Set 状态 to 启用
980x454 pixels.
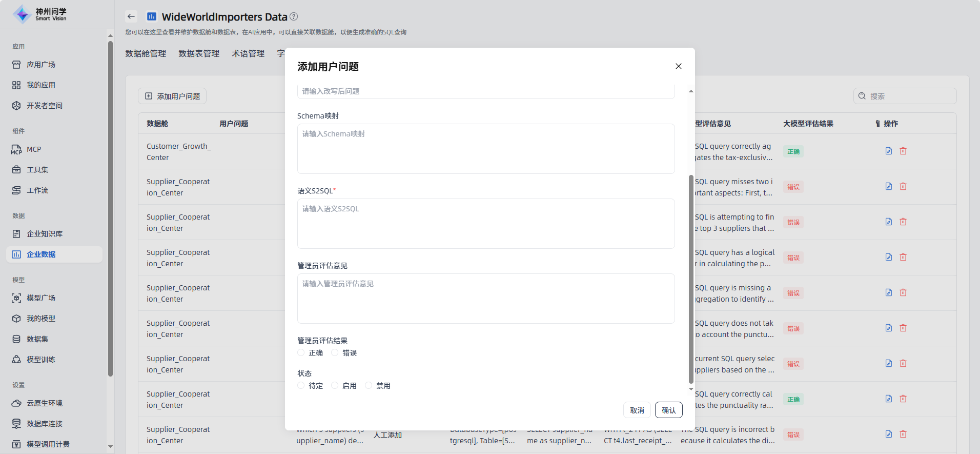coord(335,385)
